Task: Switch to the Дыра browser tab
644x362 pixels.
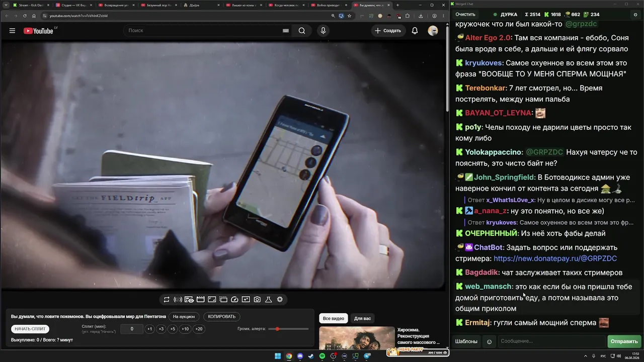Action: [x=201, y=5]
